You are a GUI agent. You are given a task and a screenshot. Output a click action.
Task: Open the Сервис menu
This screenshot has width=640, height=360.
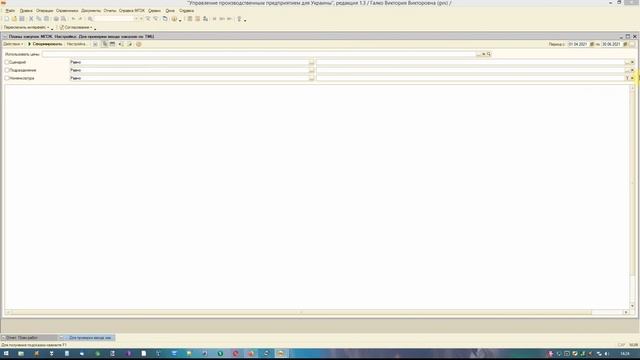pyautogui.click(x=154, y=11)
